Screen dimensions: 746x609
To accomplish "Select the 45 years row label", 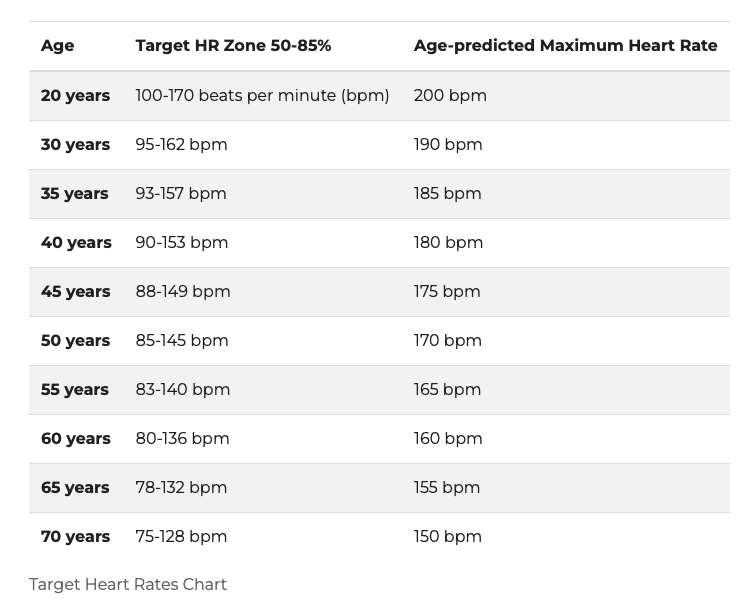I will coord(75,292).
